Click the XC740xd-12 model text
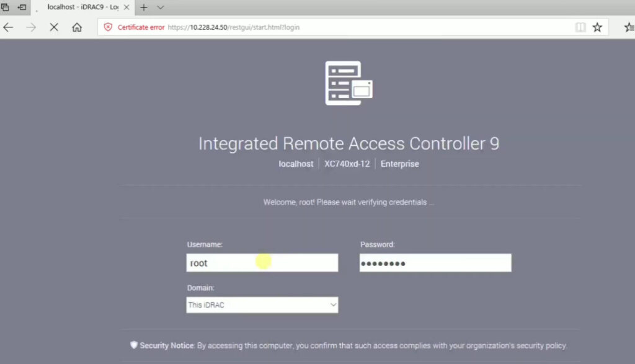635x364 pixels. [x=347, y=164]
